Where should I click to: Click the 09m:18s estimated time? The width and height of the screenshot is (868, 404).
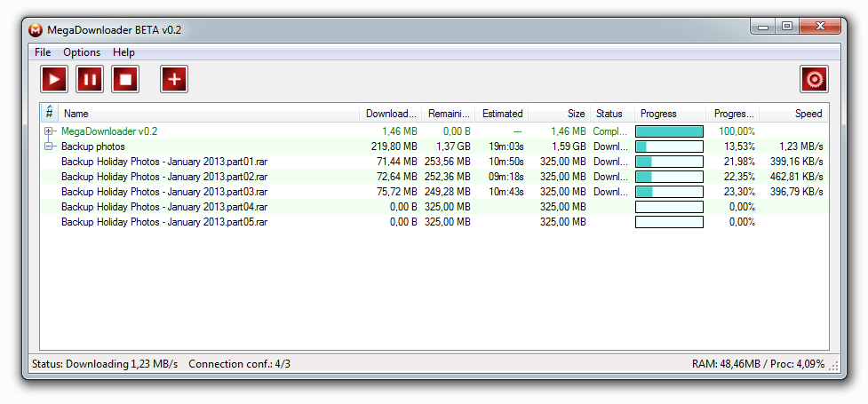click(x=506, y=177)
